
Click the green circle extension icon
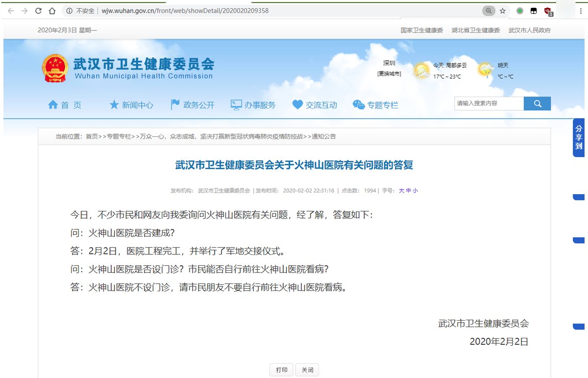(x=520, y=10)
